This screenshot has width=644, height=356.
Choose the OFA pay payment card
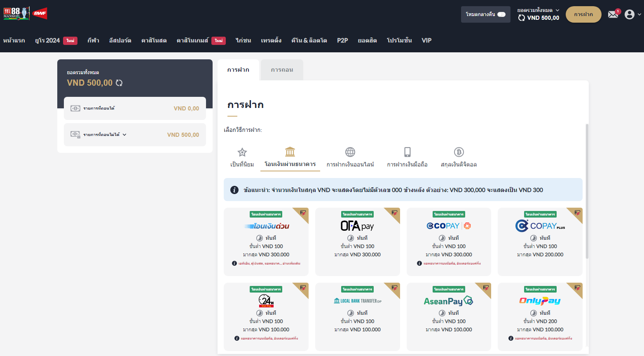click(357, 241)
